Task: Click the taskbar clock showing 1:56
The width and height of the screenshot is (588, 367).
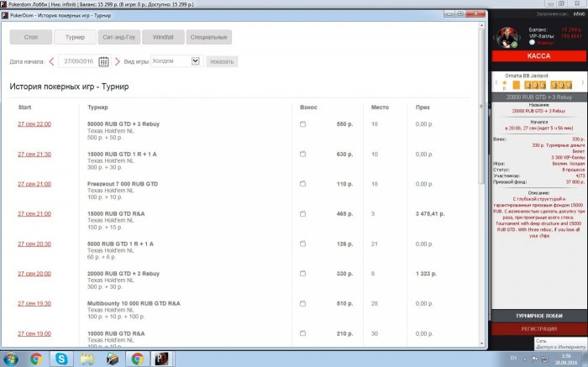Action: pos(566,356)
